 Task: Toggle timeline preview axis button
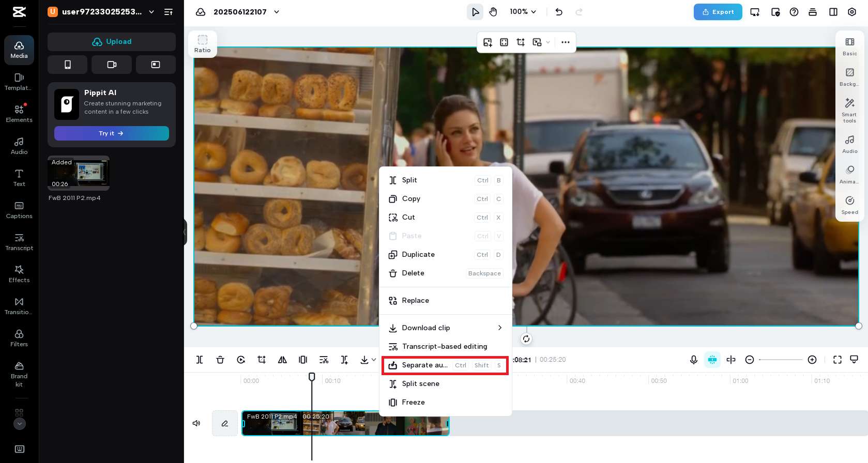tap(731, 360)
